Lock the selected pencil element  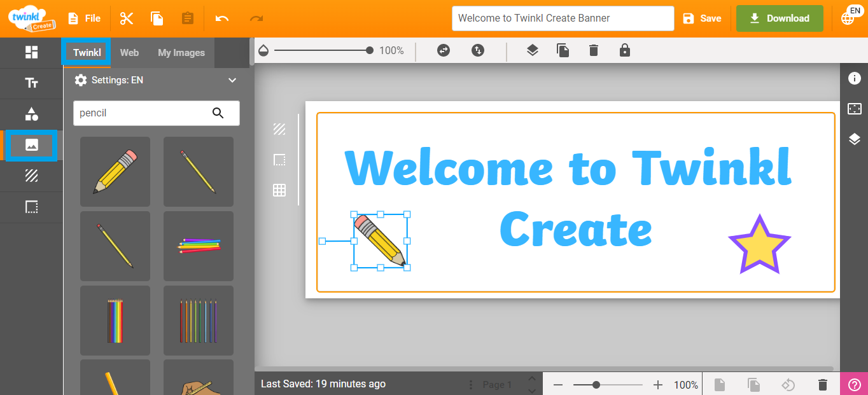tap(624, 50)
